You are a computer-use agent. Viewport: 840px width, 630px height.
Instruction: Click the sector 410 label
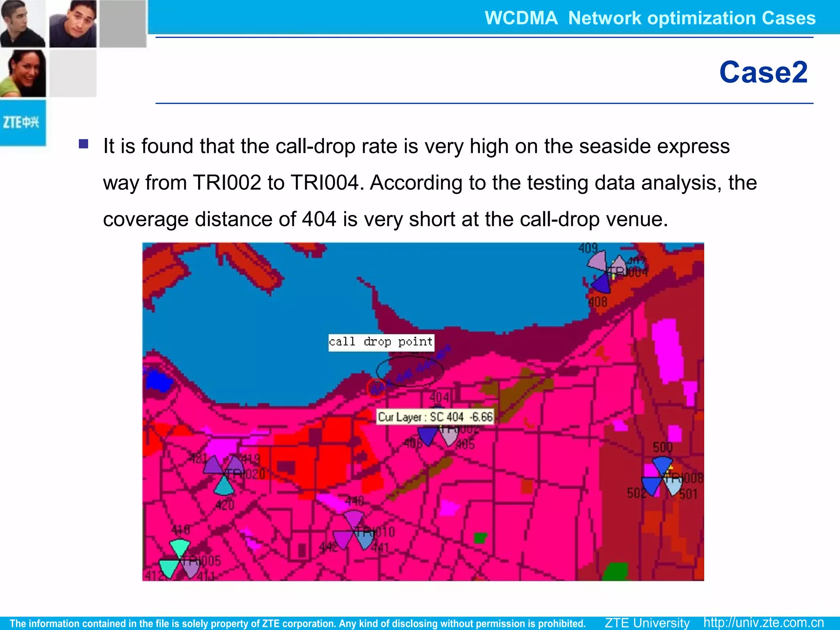coord(180,530)
